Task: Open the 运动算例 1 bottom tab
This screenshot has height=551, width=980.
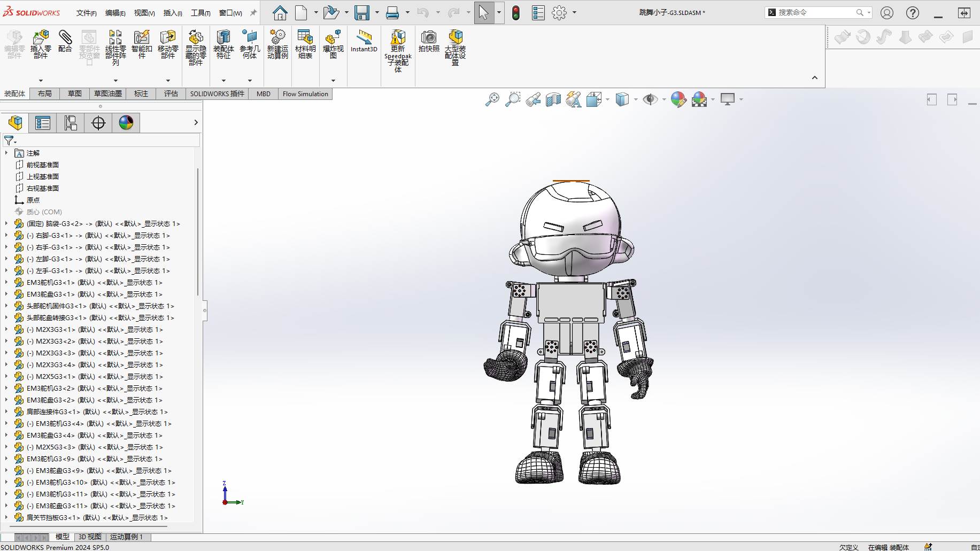Action: 127,537
